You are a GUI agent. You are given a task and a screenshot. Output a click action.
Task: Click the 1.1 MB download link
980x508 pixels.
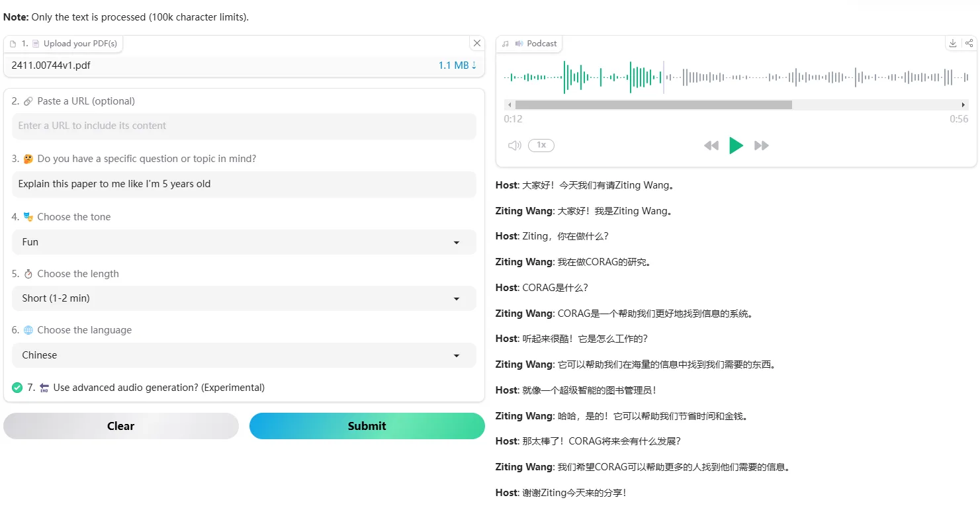pos(457,65)
